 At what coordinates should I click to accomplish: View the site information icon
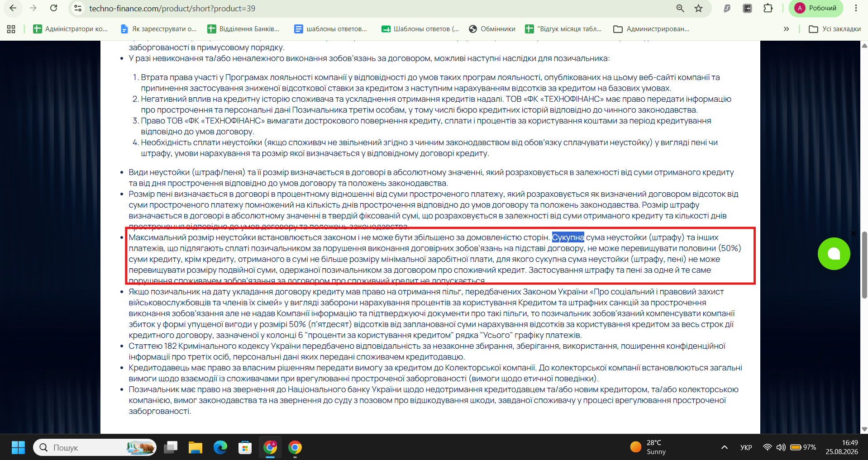[78, 8]
